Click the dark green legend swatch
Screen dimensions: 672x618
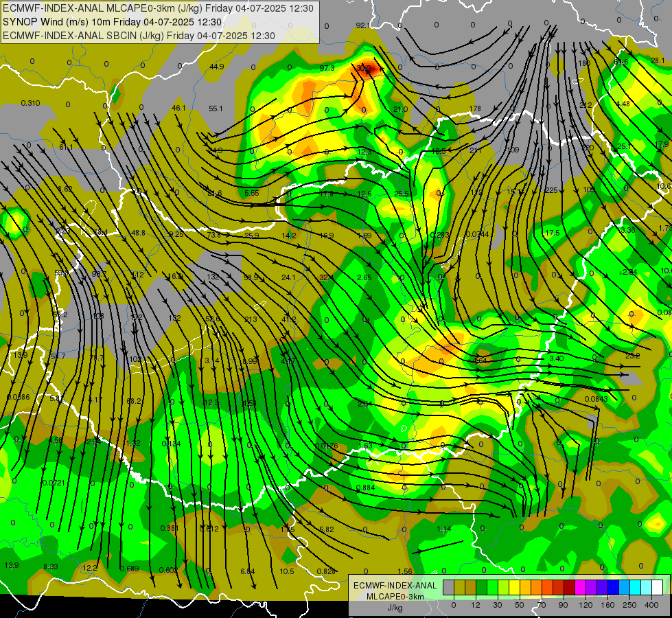click(482, 588)
